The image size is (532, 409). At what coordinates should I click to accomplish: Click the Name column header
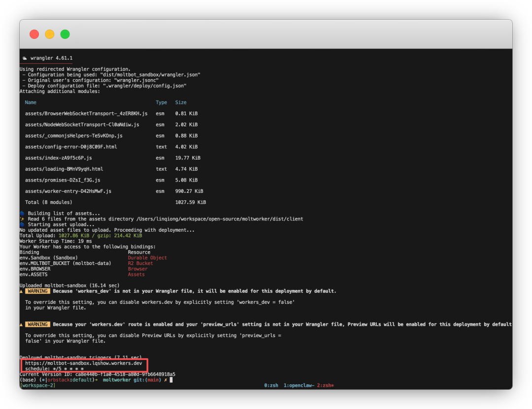(x=31, y=102)
